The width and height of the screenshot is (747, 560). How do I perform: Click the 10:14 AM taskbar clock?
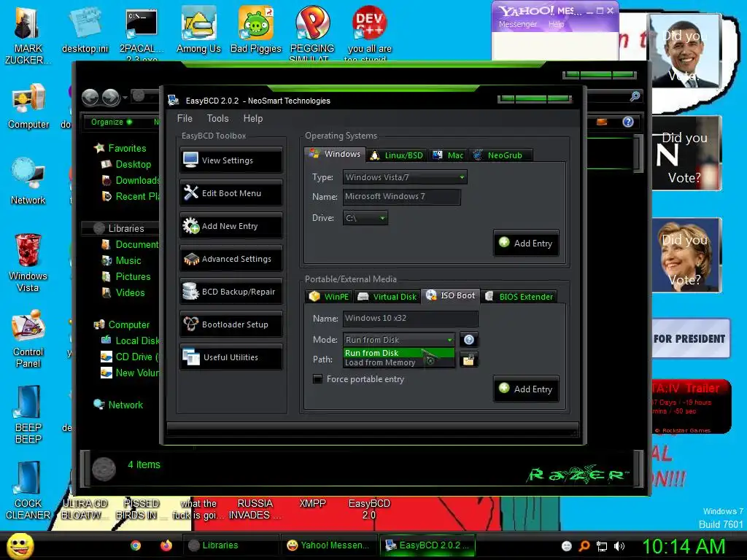684,546
